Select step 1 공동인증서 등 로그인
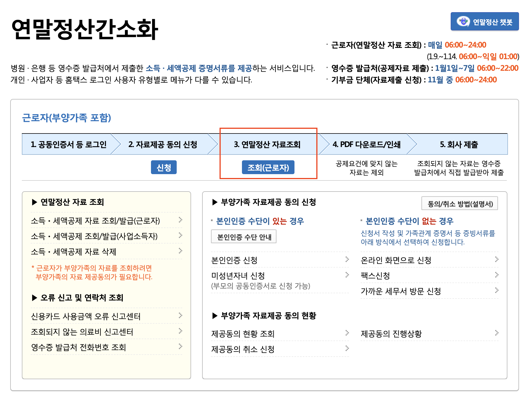 (x=68, y=144)
